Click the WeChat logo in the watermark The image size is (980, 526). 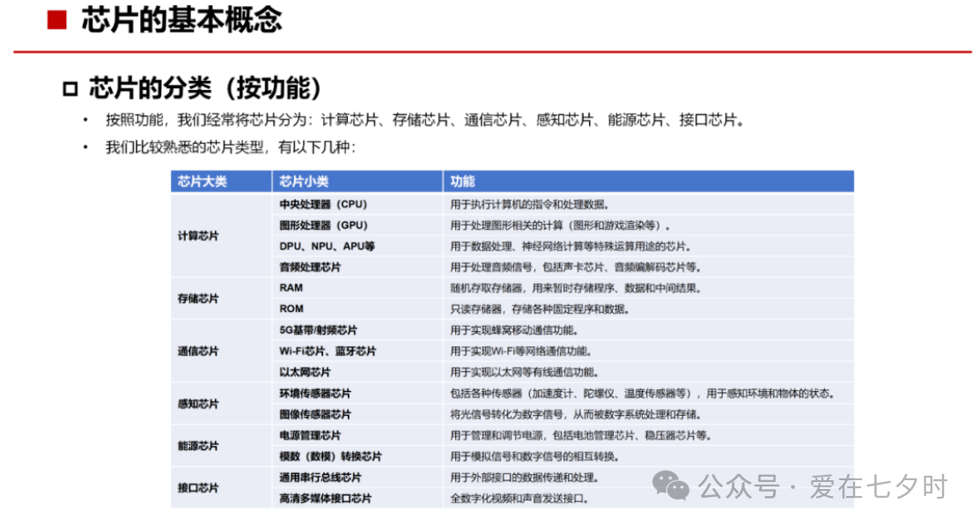[675, 485]
